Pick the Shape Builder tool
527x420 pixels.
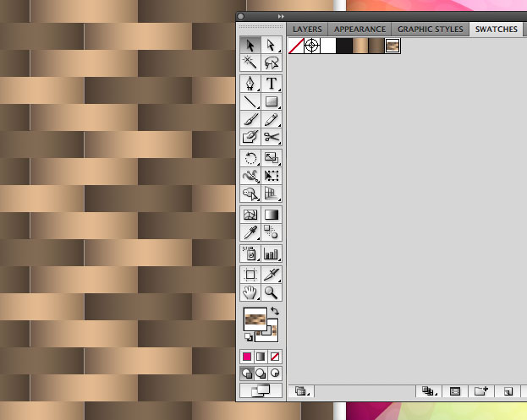(250, 194)
